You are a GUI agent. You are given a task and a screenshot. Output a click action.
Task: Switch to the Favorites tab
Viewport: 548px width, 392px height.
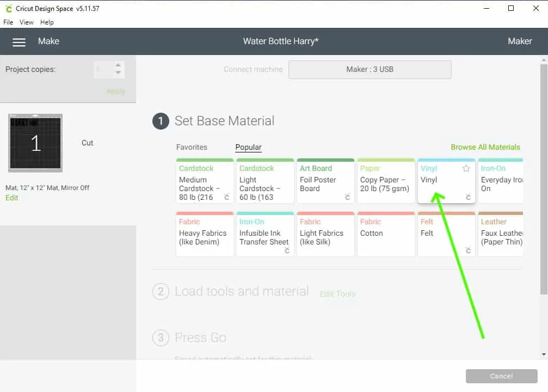(x=192, y=147)
